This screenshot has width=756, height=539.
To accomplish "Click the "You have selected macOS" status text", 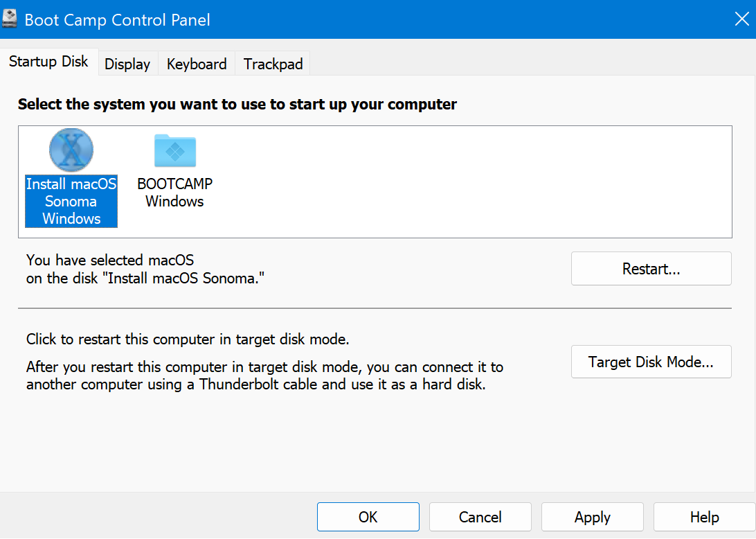I will coord(110,260).
